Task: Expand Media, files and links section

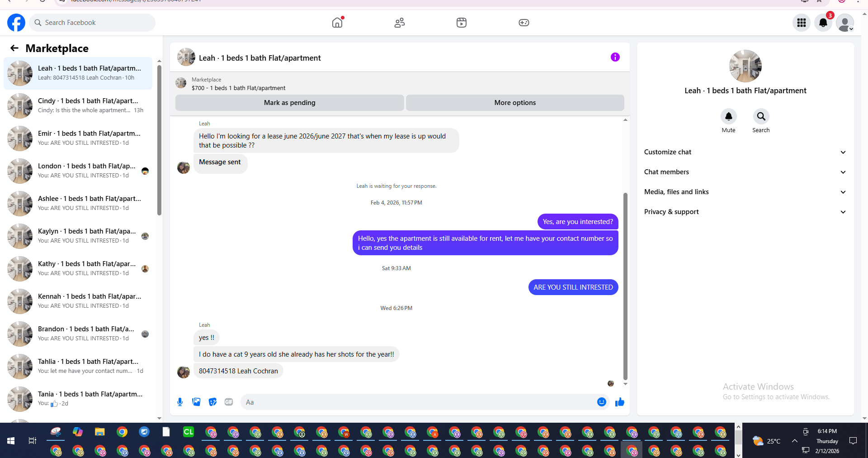Action: pyautogui.click(x=745, y=192)
